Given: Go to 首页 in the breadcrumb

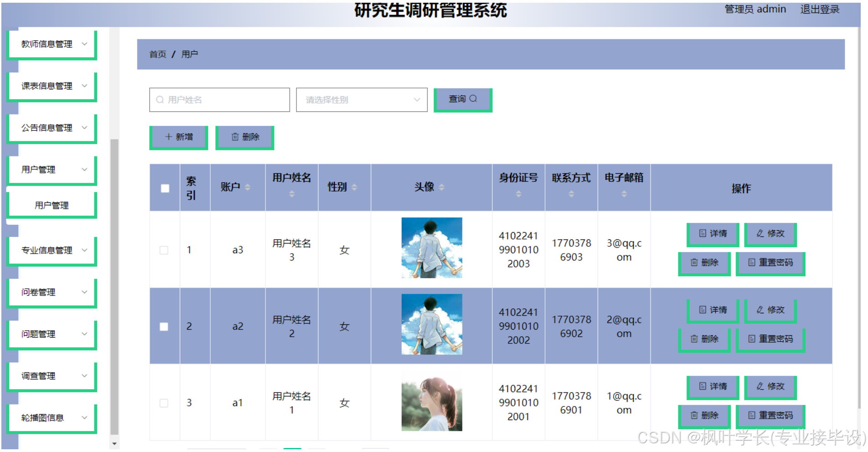Looking at the screenshot, I should point(158,54).
